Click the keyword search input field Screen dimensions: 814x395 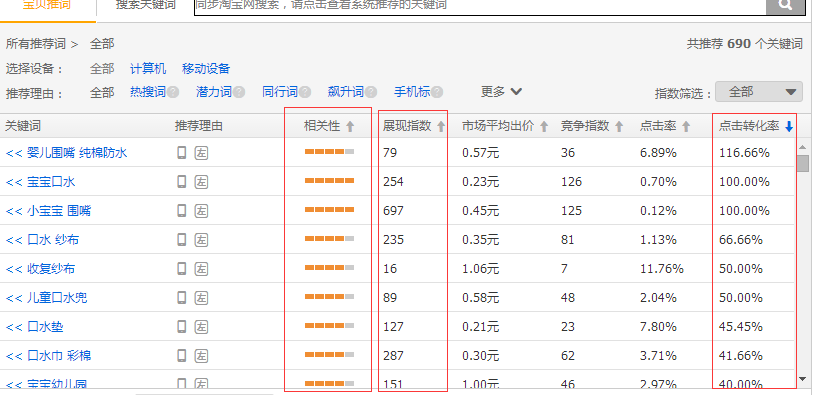[x=480, y=5]
